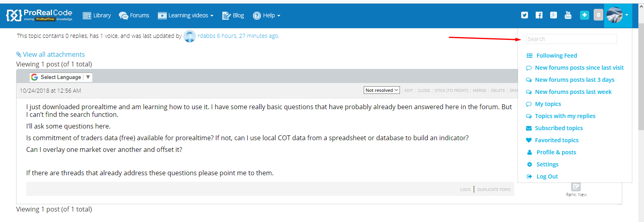Expand the Select Language dropdown
The width and height of the screenshot is (644, 222).
[61, 77]
